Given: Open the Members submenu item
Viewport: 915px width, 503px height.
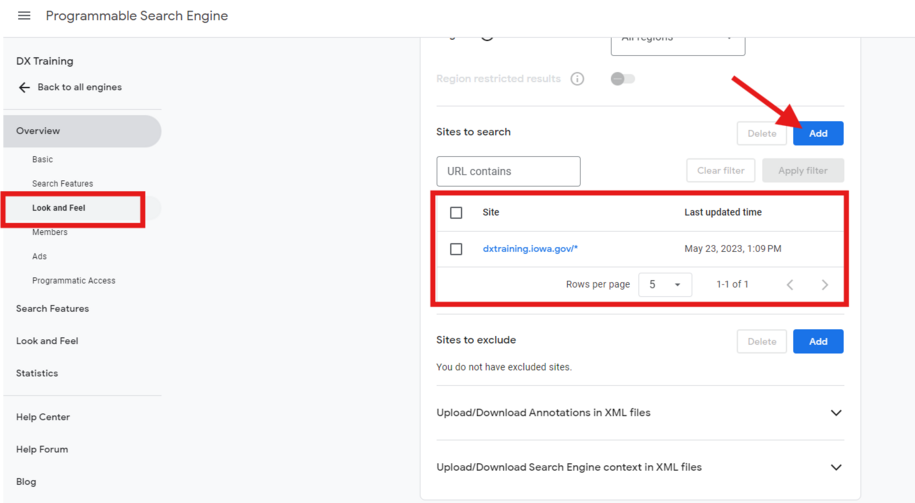Looking at the screenshot, I should pyautogui.click(x=50, y=232).
